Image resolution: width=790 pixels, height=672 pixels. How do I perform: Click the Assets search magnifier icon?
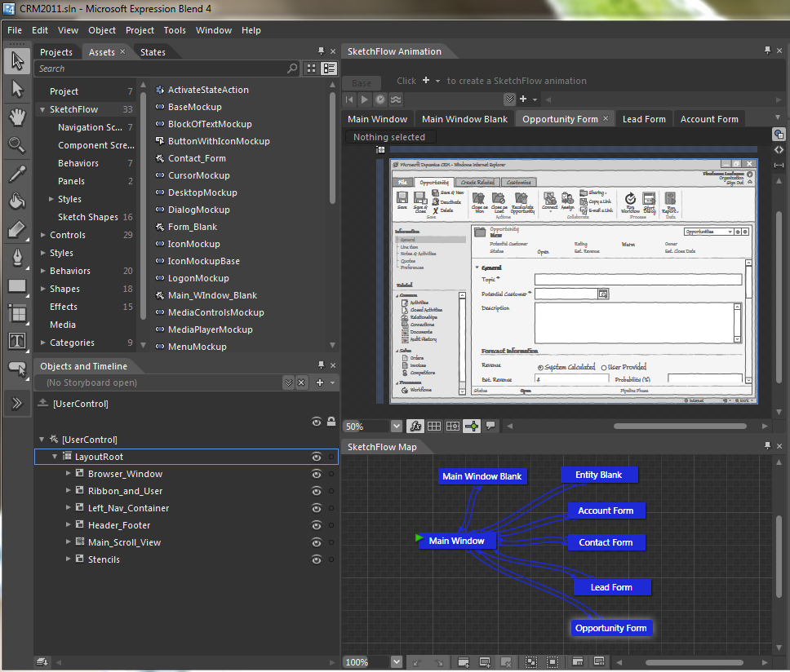292,69
